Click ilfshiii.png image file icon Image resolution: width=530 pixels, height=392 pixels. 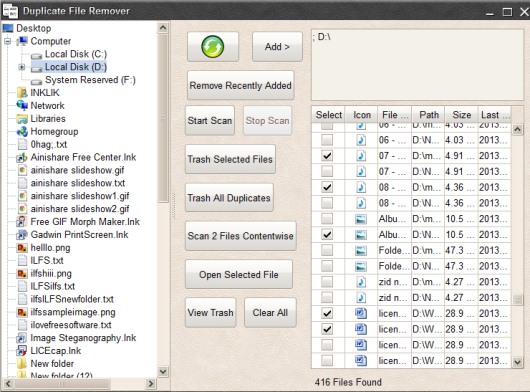[22, 273]
